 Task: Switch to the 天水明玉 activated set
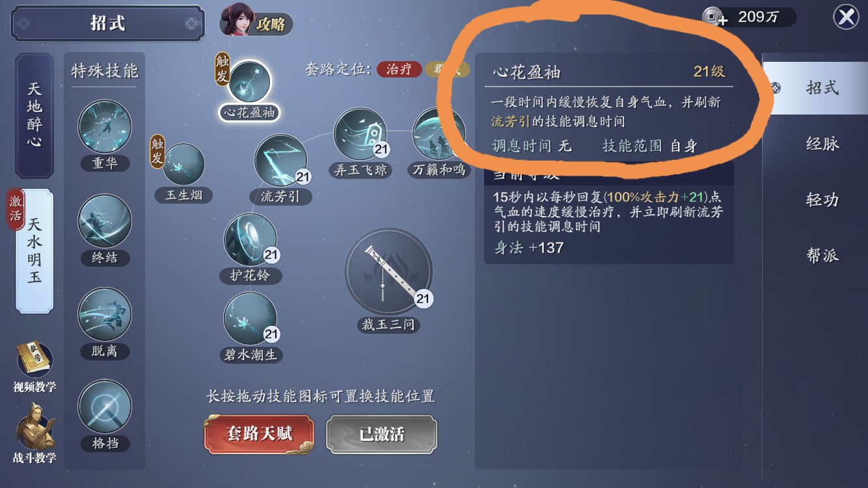point(34,251)
